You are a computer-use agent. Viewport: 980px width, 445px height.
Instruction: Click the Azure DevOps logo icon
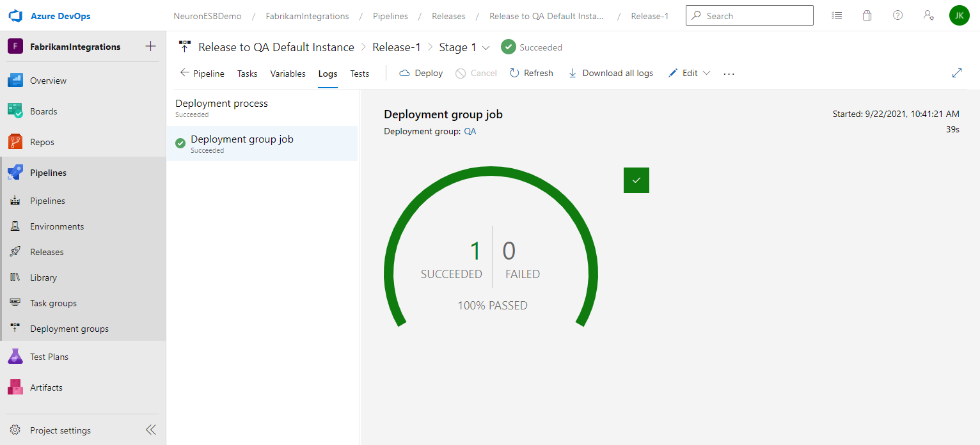coord(15,16)
